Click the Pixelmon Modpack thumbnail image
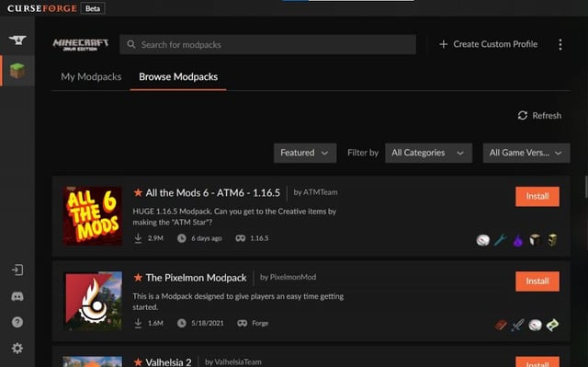588x367 pixels. pyautogui.click(x=93, y=301)
